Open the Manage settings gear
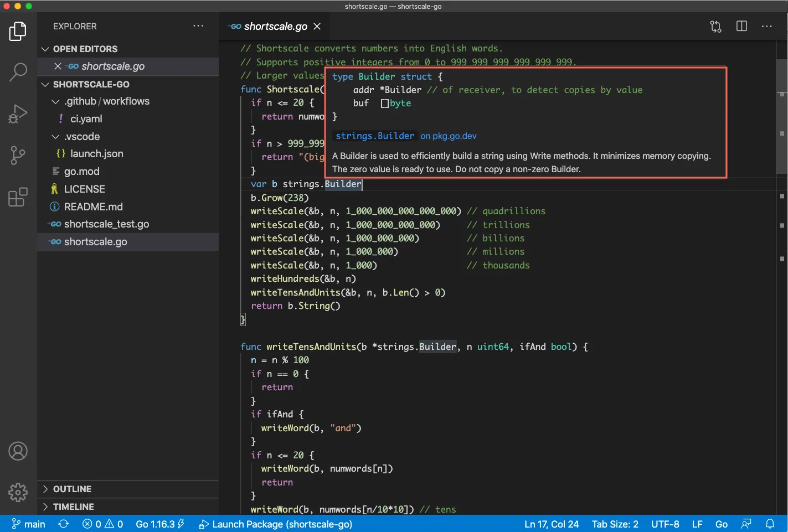The width and height of the screenshot is (788, 532). (18, 492)
